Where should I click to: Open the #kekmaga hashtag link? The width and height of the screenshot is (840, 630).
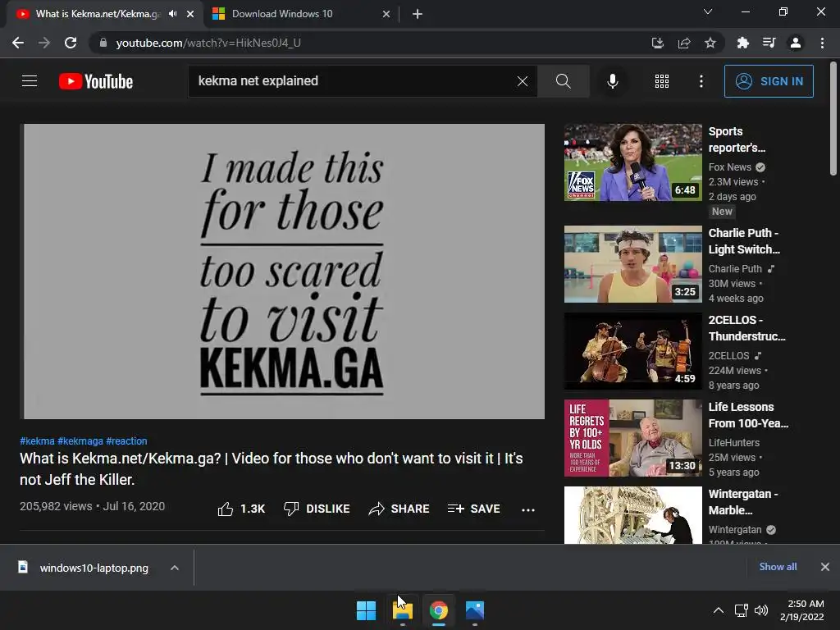tap(80, 441)
